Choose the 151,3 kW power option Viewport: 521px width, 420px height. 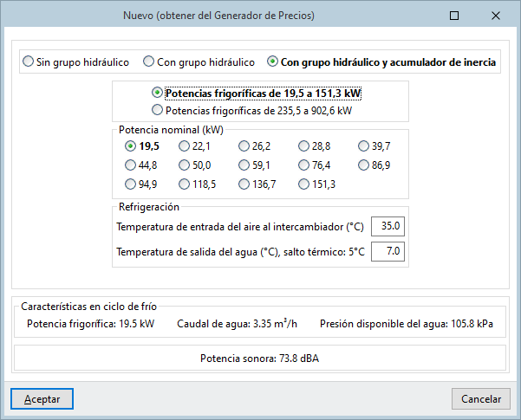(x=304, y=184)
